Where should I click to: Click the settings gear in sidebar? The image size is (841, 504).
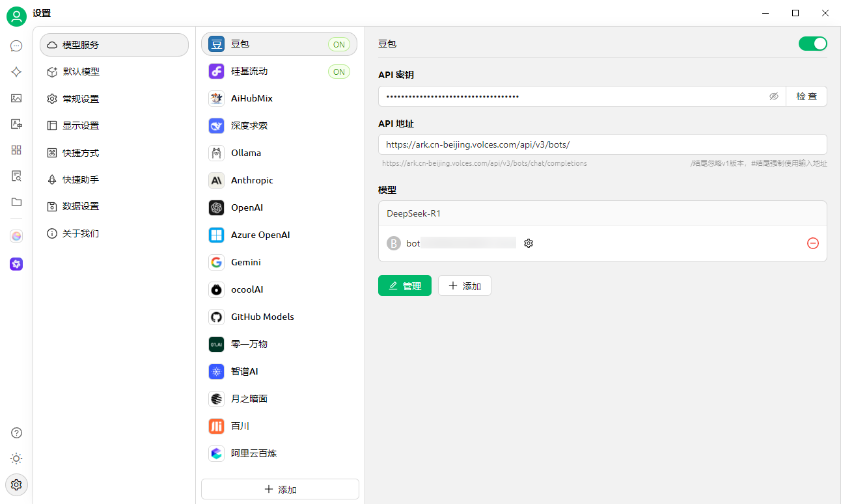(x=16, y=484)
